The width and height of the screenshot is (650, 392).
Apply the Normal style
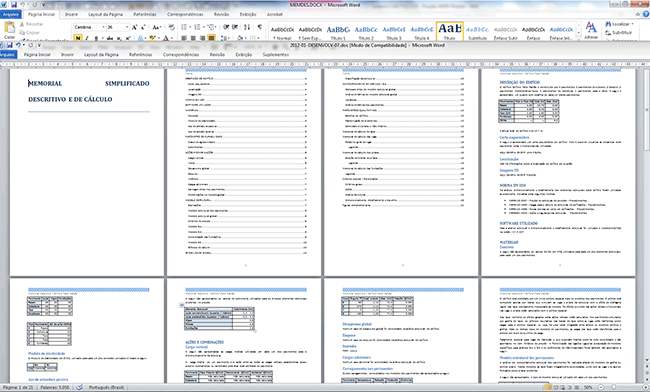tap(283, 32)
